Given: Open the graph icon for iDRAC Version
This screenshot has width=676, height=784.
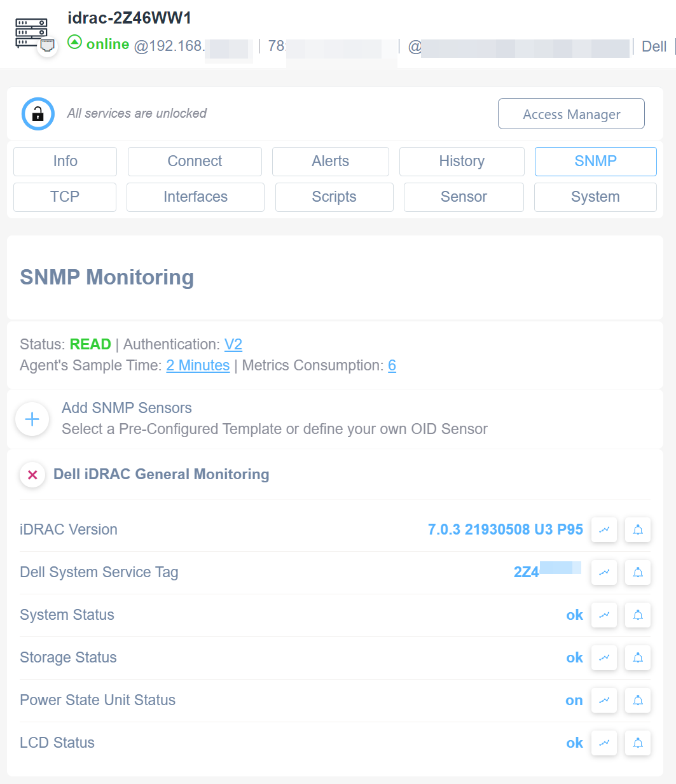Looking at the screenshot, I should (604, 529).
